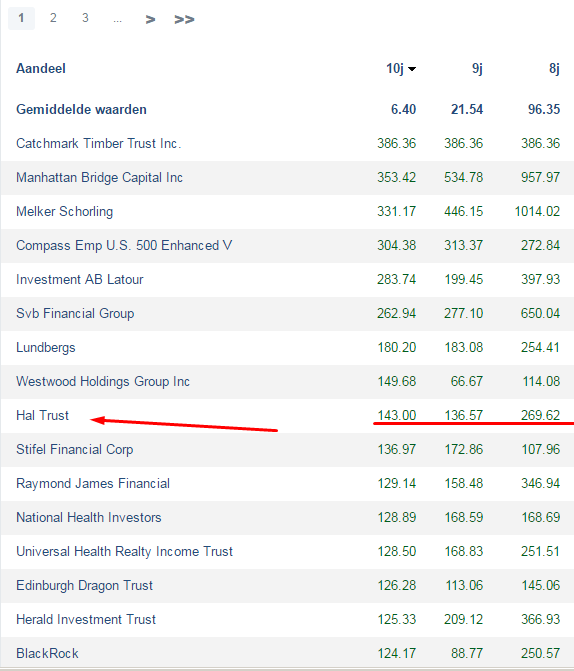Select Investment AB Latour entry

[80, 279]
